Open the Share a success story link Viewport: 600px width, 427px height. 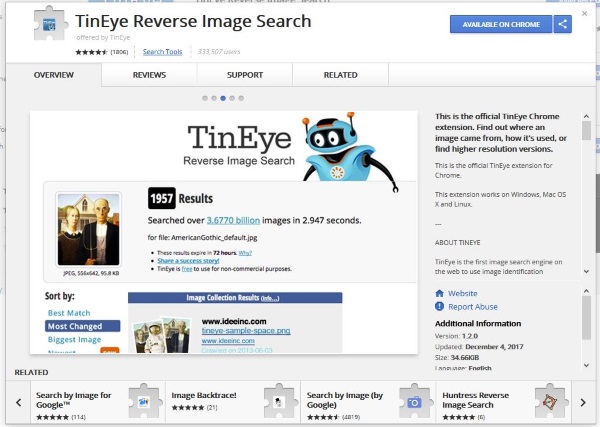coord(188,261)
